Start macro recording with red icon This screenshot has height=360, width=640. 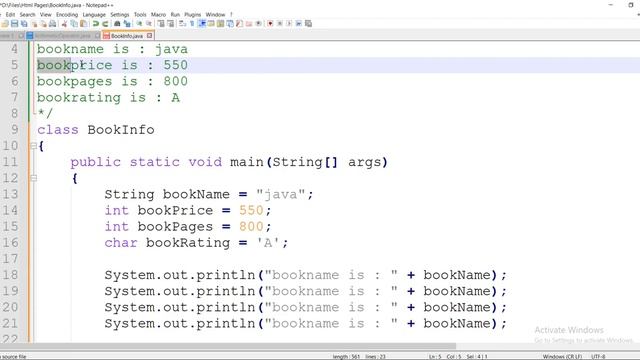pyautogui.click(x=270, y=24)
